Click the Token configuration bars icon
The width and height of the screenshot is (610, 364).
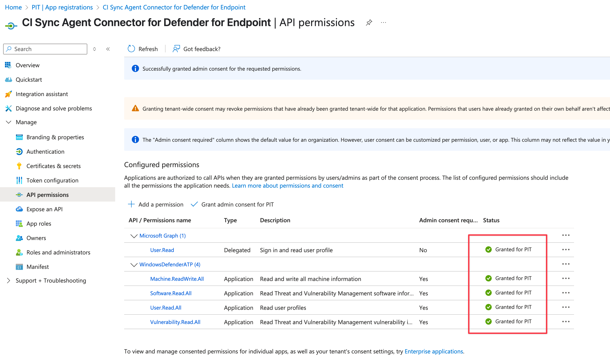(x=19, y=180)
